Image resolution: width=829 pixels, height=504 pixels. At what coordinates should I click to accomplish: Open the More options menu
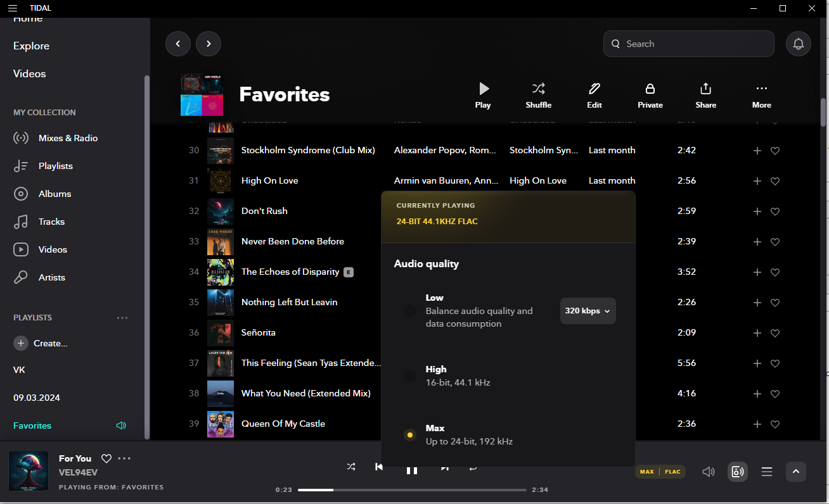tap(762, 95)
